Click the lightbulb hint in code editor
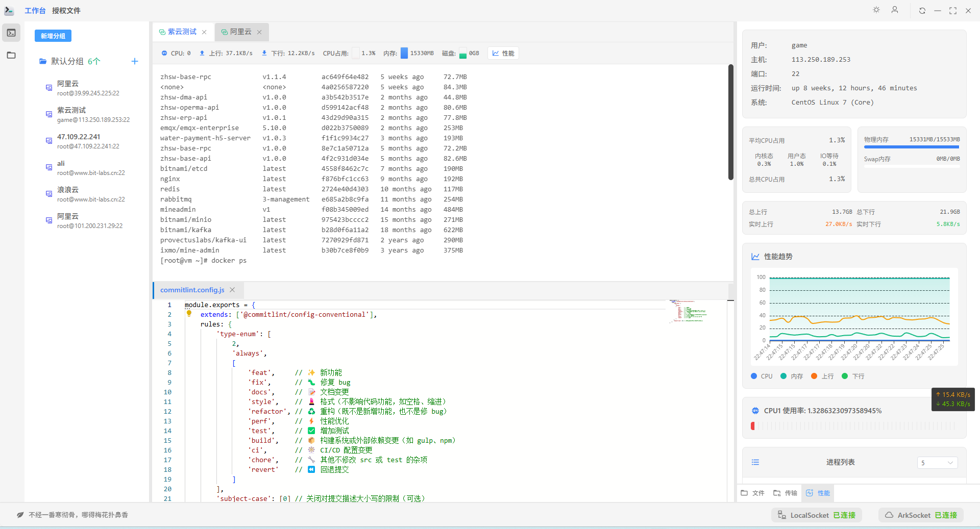Screen dimensions: 980x529 [x=189, y=314]
